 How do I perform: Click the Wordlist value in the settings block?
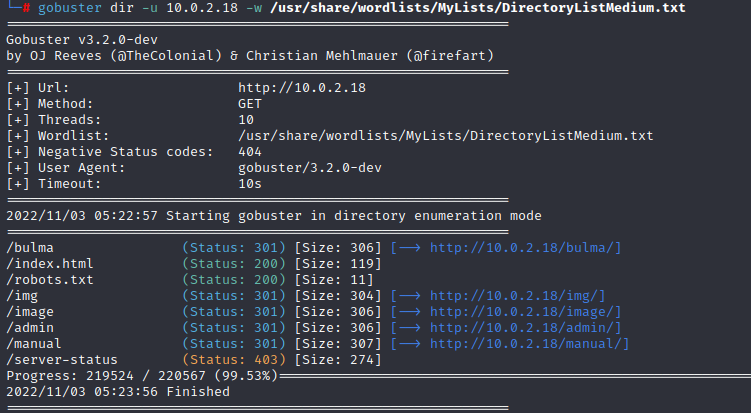[445, 135]
